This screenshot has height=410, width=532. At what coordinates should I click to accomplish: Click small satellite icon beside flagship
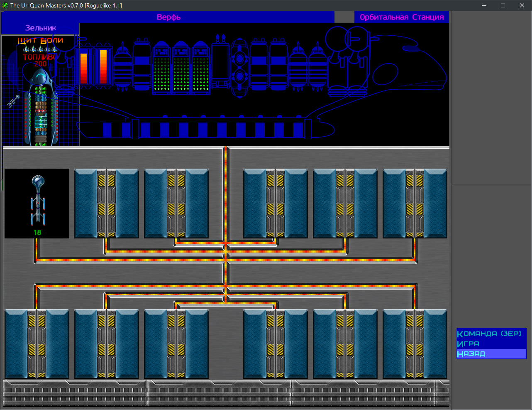point(13,101)
